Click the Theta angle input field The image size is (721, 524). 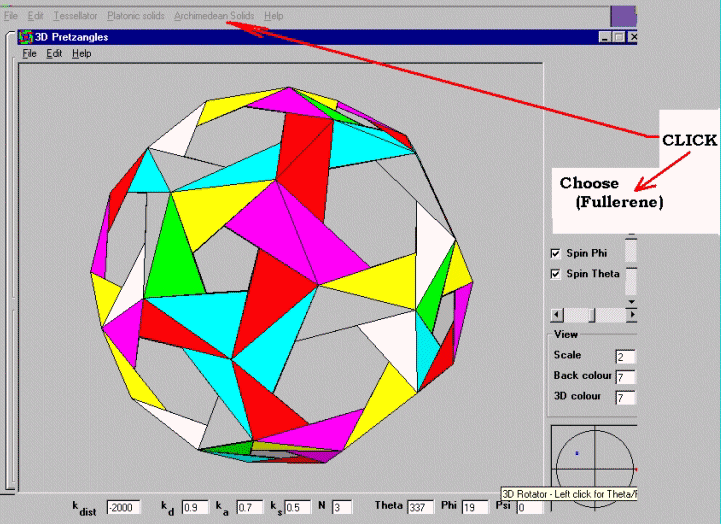pos(420,508)
